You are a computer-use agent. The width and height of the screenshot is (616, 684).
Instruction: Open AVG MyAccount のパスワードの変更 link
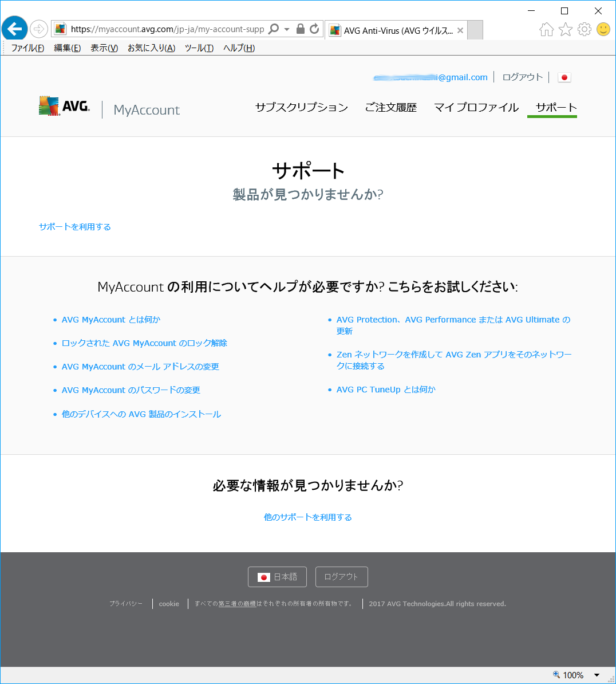pos(131,391)
